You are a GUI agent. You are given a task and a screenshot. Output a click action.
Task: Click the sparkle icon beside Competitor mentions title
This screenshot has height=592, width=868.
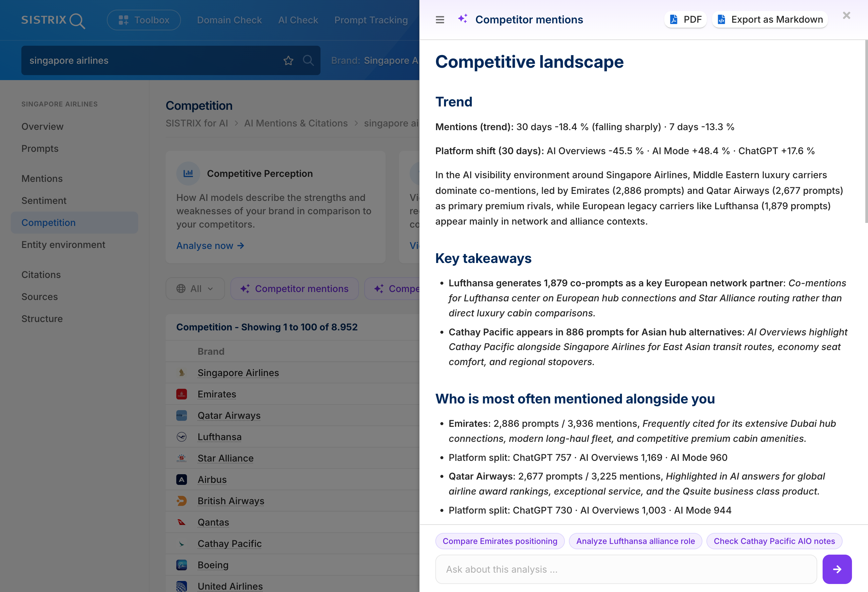[x=463, y=19]
